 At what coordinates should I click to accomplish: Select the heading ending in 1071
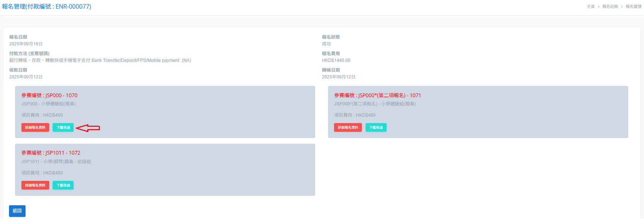[x=378, y=95]
